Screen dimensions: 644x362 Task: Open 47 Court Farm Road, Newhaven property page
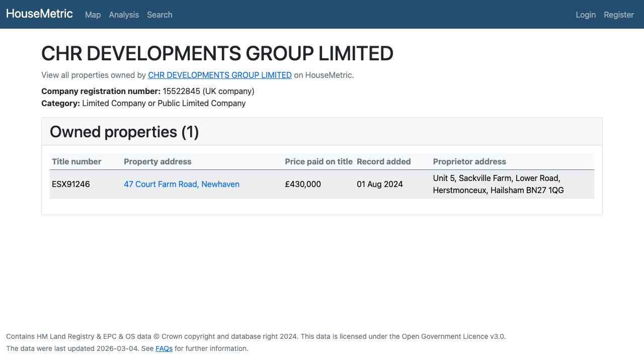point(182,184)
